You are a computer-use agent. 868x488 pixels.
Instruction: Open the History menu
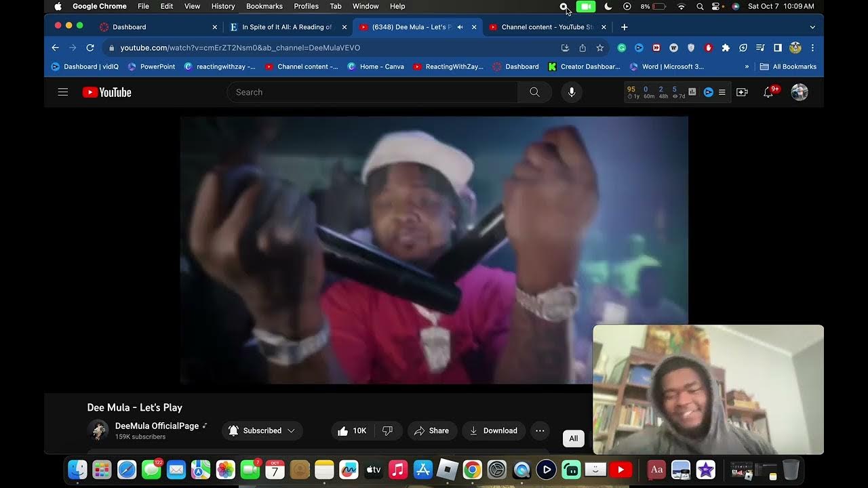tap(223, 6)
